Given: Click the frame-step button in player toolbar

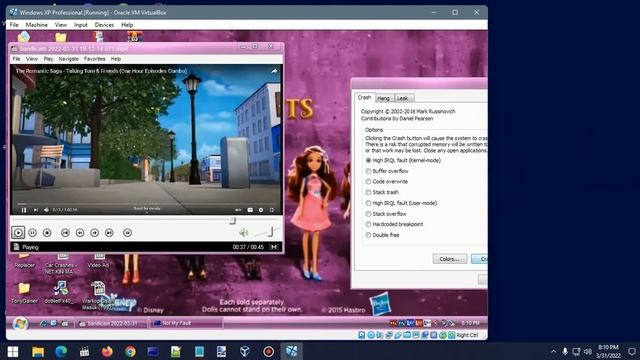Looking at the screenshot, I should coord(127,233).
